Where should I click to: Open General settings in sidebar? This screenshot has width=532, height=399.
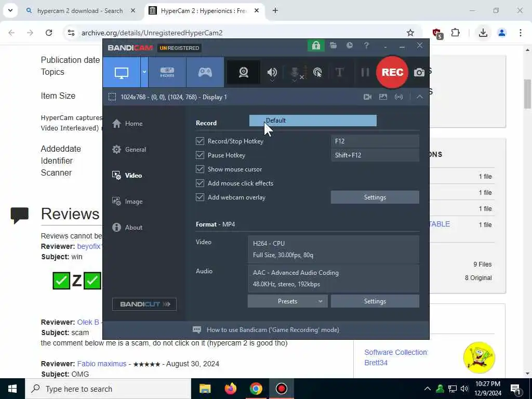129,149
